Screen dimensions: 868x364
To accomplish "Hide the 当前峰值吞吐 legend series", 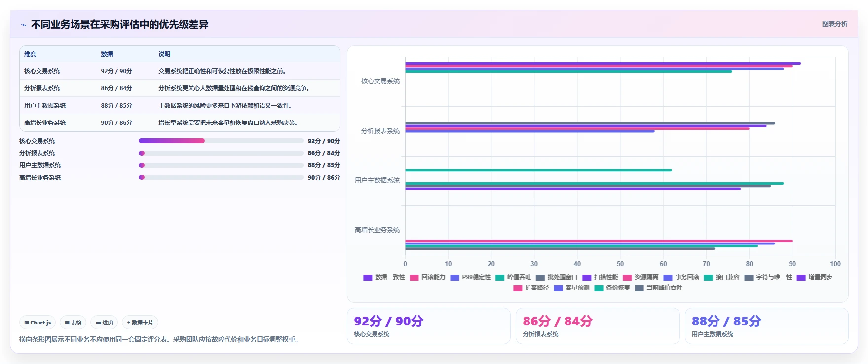I will 658,288.
